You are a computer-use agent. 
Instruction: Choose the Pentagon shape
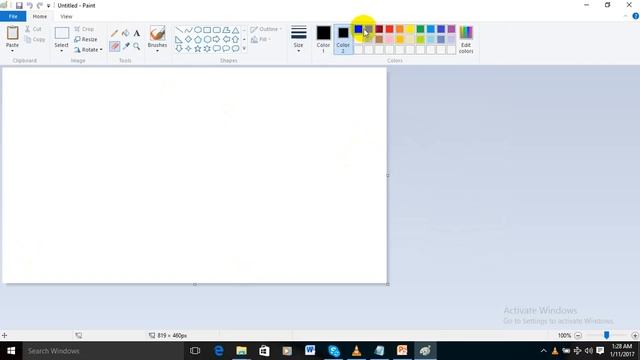(x=198, y=40)
